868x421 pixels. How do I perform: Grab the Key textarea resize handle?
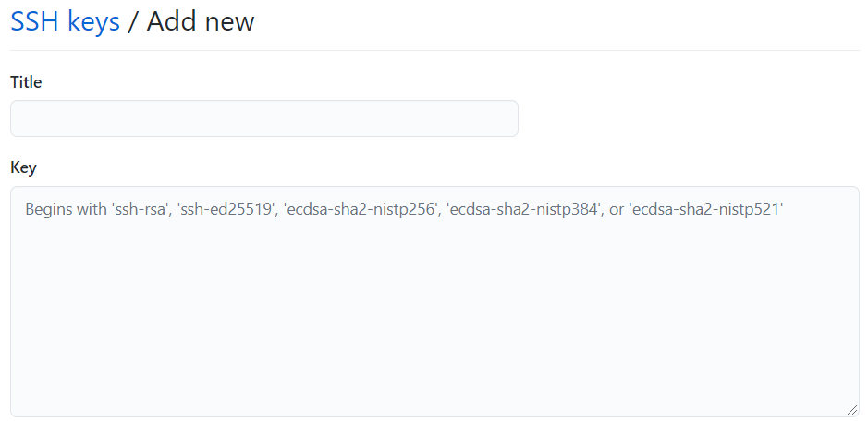(x=852, y=409)
